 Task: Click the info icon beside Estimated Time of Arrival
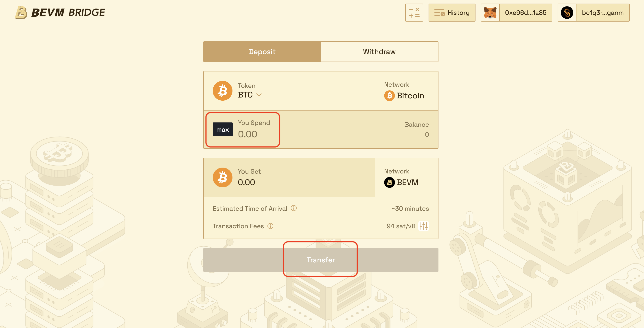294,208
